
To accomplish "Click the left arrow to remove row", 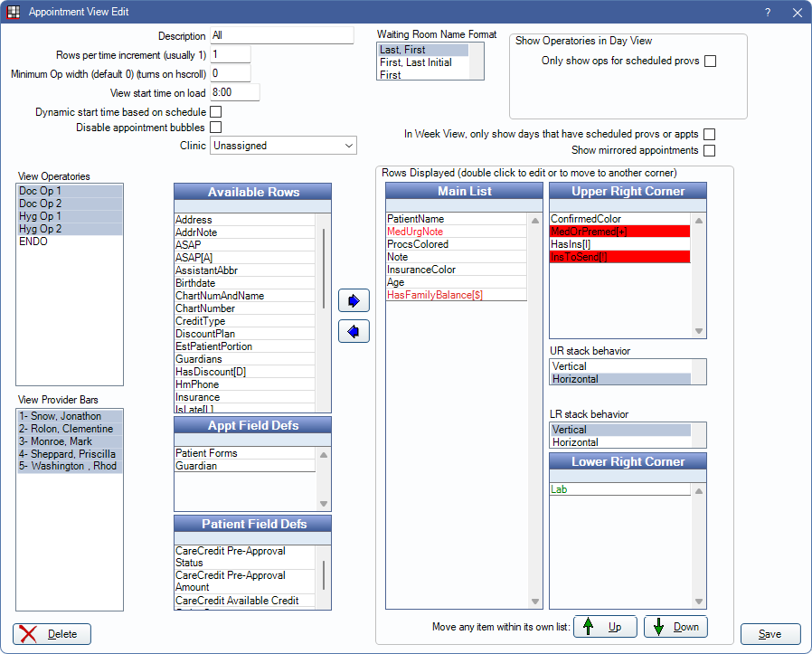I will [x=354, y=332].
